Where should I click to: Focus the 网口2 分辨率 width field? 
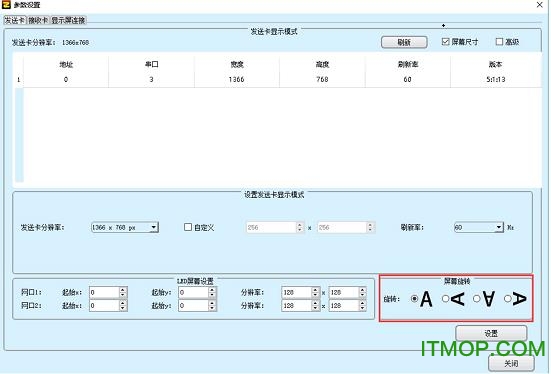pyautogui.click(x=297, y=305)
